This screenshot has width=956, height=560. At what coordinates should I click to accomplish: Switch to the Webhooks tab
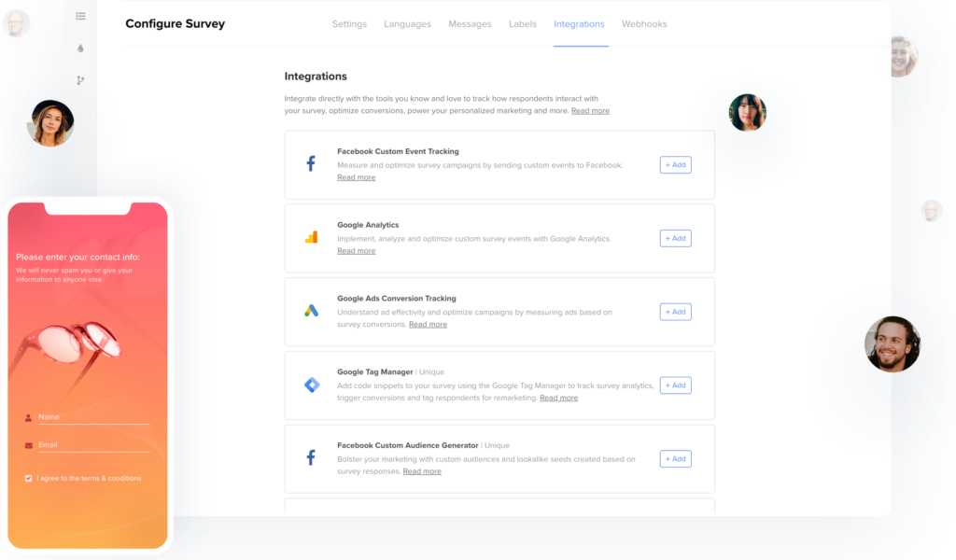(644, 24)
